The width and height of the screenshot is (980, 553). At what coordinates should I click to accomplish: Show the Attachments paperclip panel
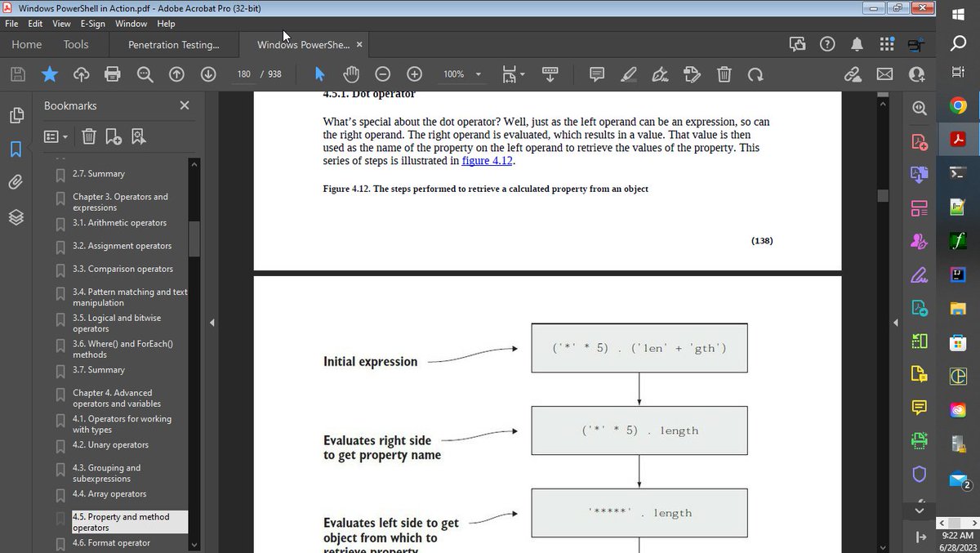point(16,182)
